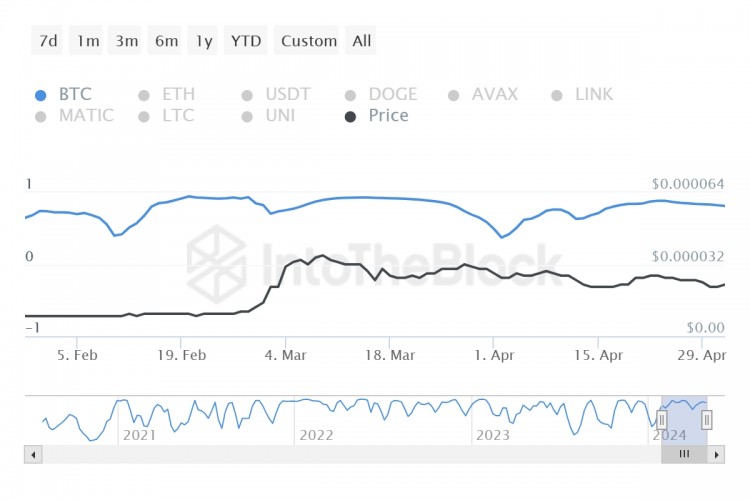
Task: Enable the USDT series legend item
Action: click(x=276, y=94)
